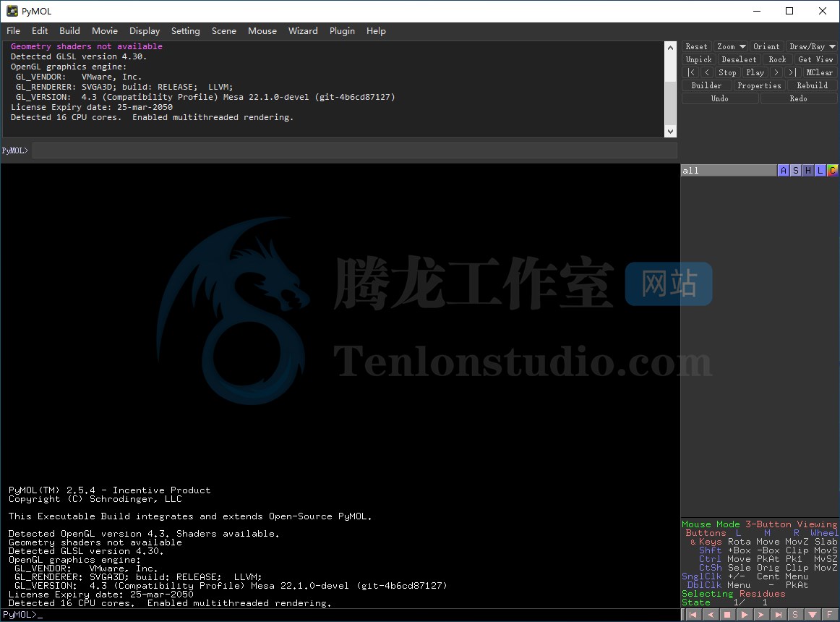Click the Unpick button
This screenshot has width=840, height=622.
pos(698,59)
